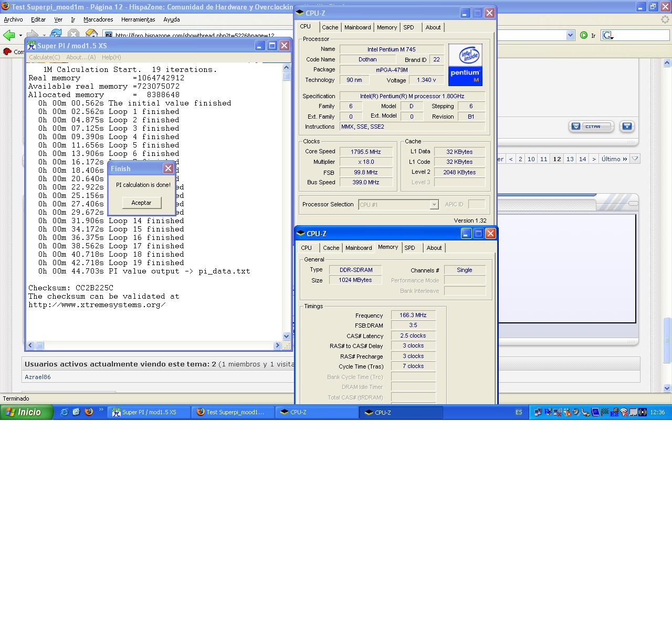Click the green Back arrow in Firefox

[x=8, y=35]
